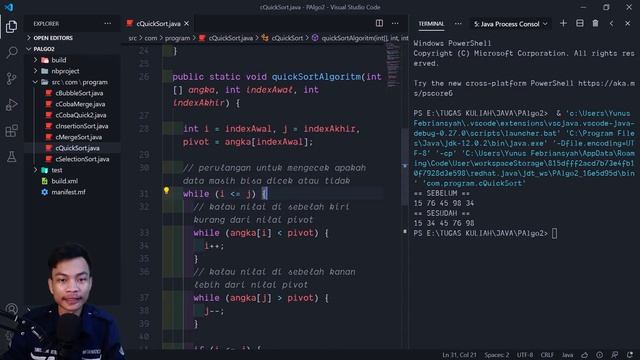This screenshot has height=360, width=640.
Task: Click Ln 31, Col 21 status item
Action: [x=459, y=355]
